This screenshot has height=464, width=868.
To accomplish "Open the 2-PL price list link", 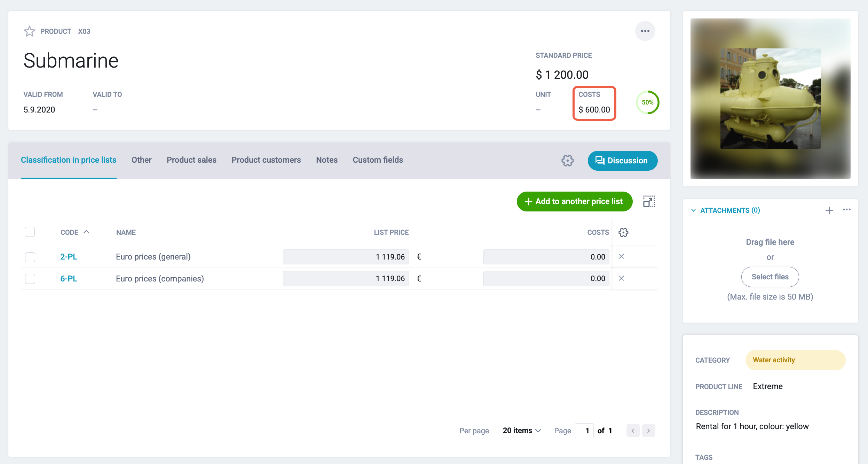I will 69,257.
